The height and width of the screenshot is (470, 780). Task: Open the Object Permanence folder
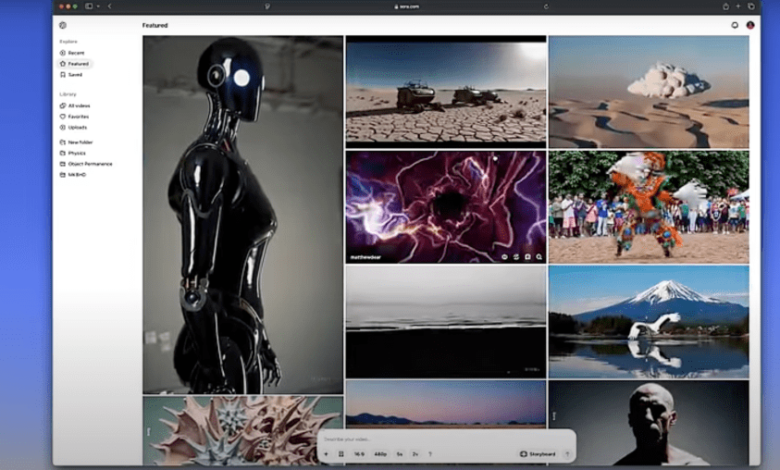[89, 164]
